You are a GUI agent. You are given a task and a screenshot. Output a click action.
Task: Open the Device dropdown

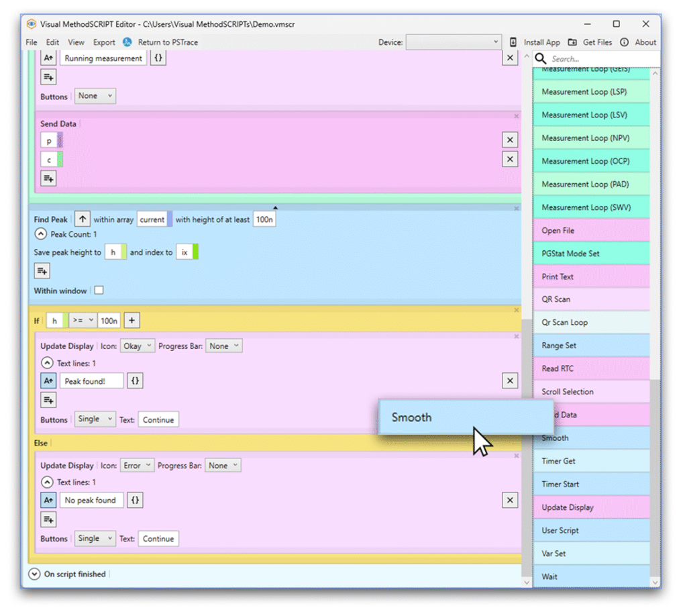click(454, 42)
